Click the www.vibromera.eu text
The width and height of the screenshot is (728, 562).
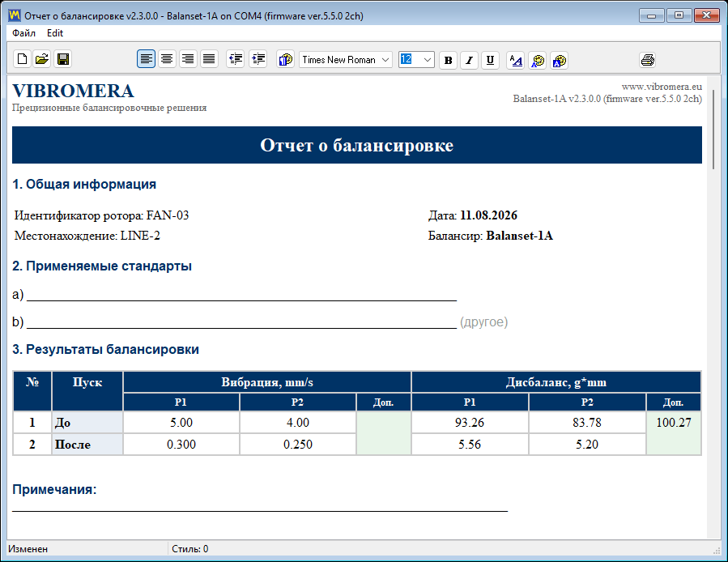(x=662, y=87)
